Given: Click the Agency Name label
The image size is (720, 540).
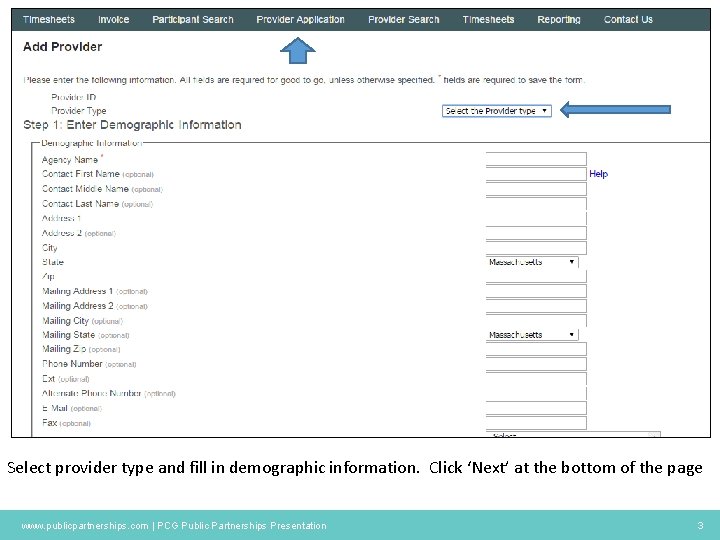Looking at the screenshot, I should [x=70, y=159].
